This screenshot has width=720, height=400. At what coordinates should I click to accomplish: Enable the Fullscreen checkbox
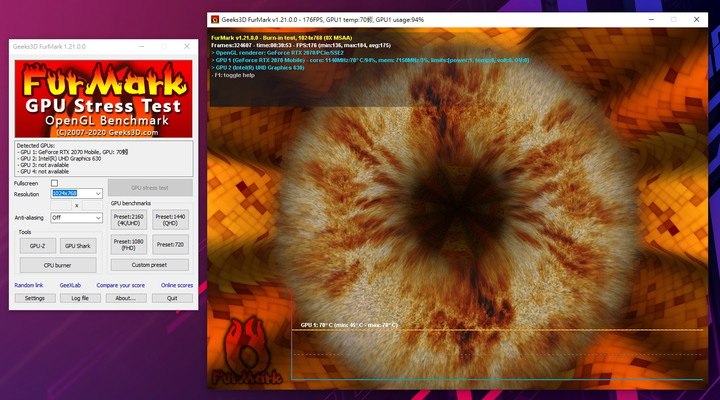pyautogui.click(x=54, y=183)
